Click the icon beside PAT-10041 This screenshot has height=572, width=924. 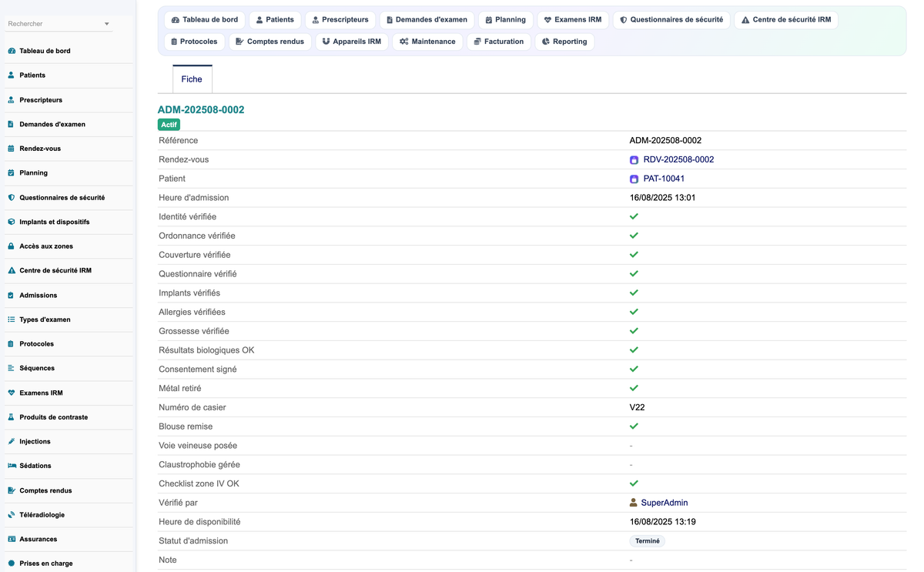tap(634, 179)
